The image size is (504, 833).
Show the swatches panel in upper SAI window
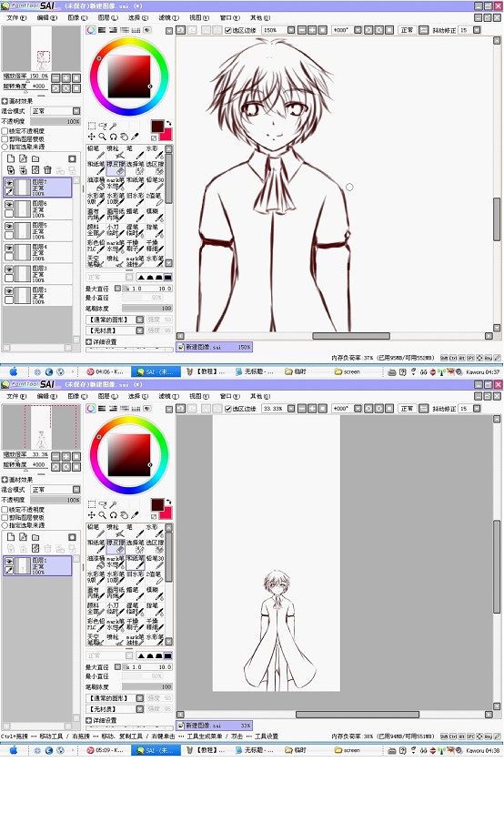[x=136, y=30]
